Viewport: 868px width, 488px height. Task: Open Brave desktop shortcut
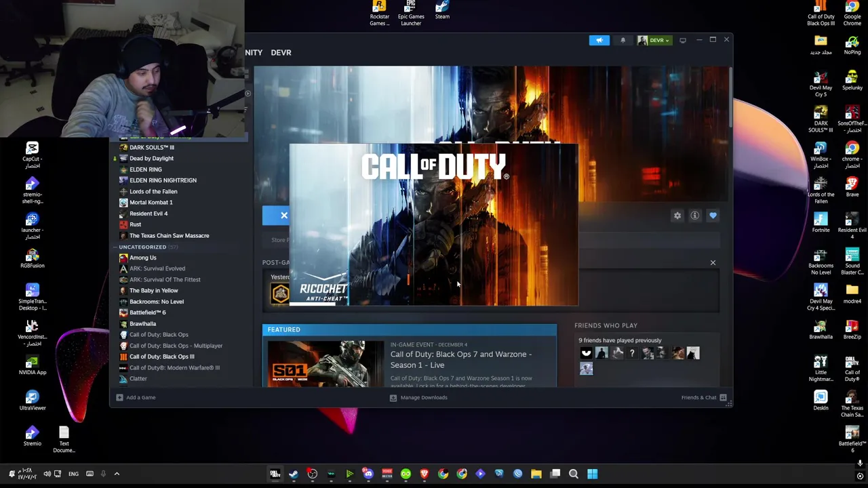click(x=852, y=188)
